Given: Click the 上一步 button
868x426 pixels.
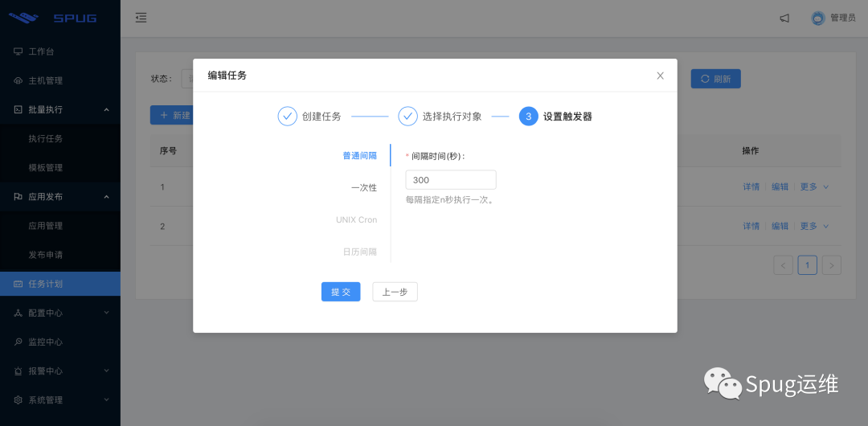Looking at the screenshot, I should [395, 292].
